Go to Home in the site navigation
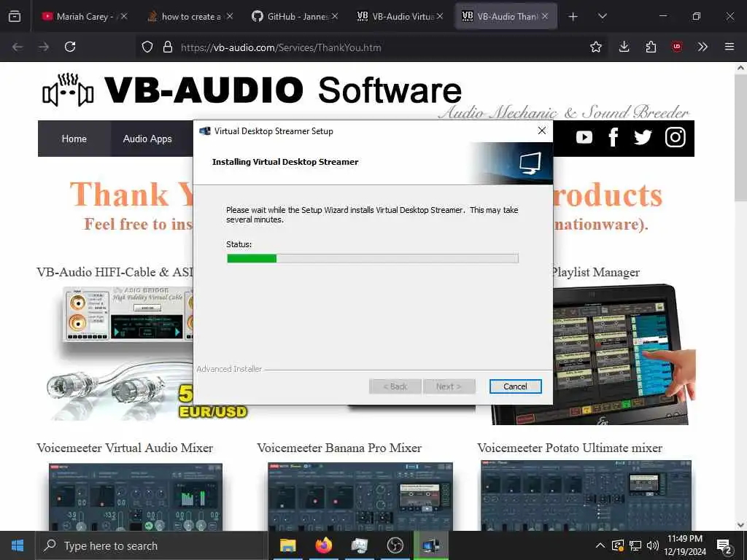The width and height of the screenshot is (747, 560). (x=74, y=139)
